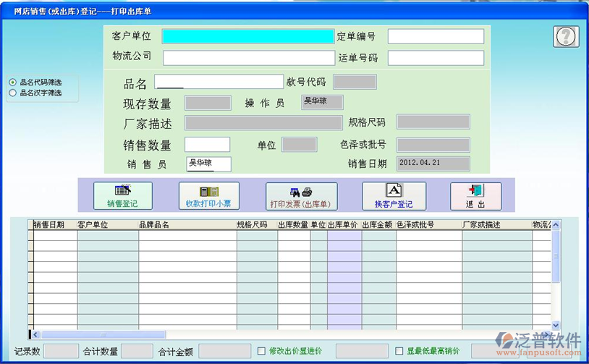Click the 记录数 field

point(62,351)
